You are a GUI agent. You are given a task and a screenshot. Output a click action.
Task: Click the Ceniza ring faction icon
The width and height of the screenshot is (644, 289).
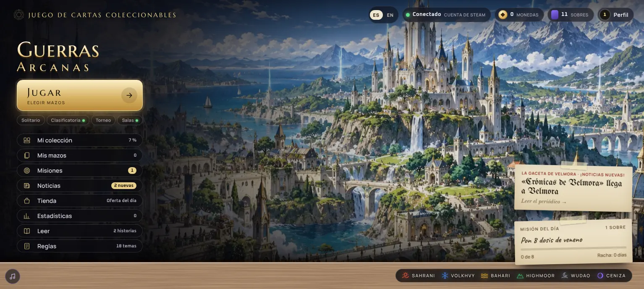tap(600, 276)
